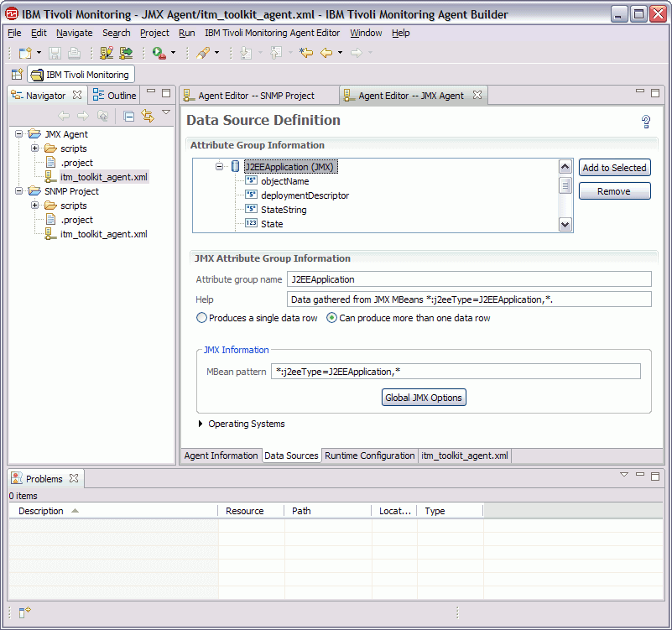The height and width of the screenshot is (630, 672).
Task: Toggle the IBM Tivoli Monitoring perspective button
Action: point(81,74)
